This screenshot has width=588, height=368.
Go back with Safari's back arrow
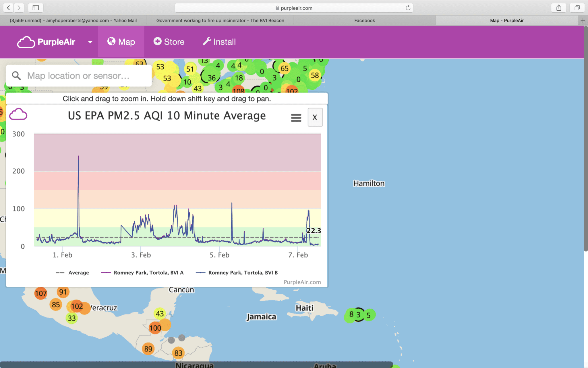(x=8, y=8)
